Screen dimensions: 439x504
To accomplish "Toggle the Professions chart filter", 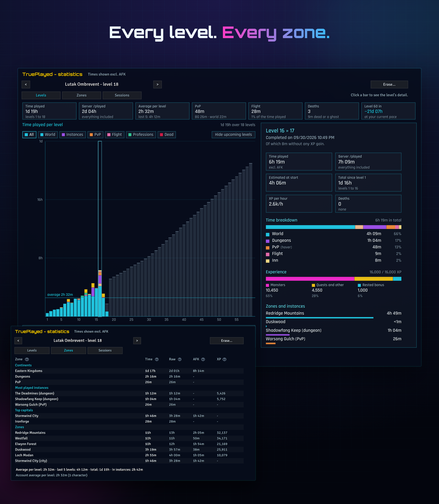I will pos(141,135).
